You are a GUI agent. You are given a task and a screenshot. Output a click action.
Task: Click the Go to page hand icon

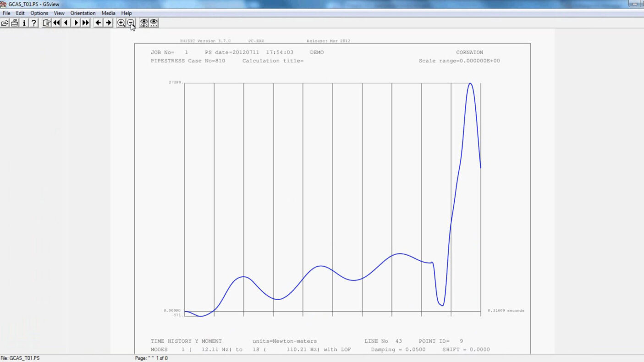coord(46,23)
